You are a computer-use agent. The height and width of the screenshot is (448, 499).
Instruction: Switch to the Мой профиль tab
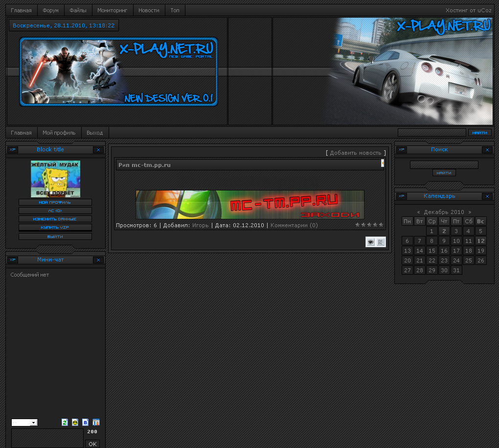click(59, 132)
